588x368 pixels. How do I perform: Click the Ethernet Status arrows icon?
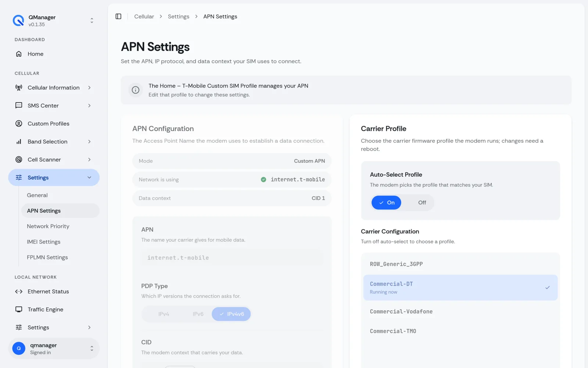coord(19,291)
